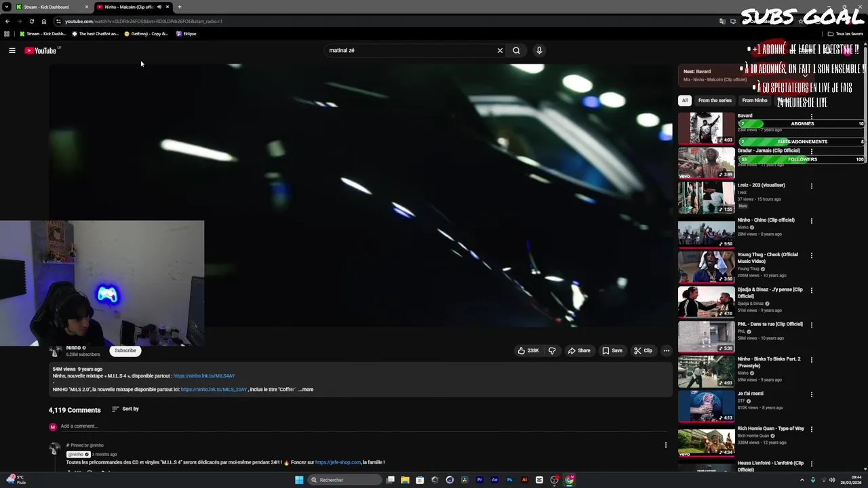This screenshot has width=868, height=488.
Task: Open the Eklipse bookmark
Action: tap(186, 34)
